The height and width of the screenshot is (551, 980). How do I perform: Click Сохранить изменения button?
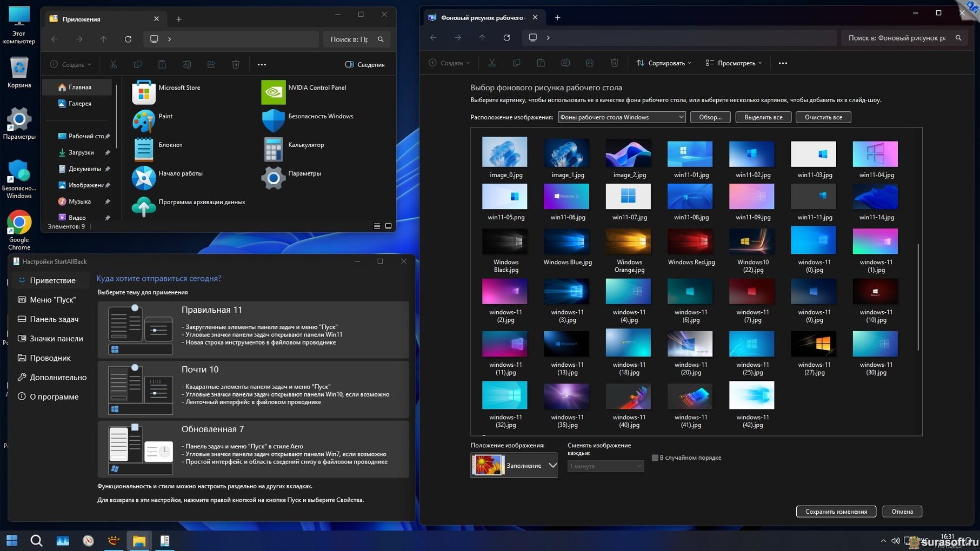[836, 512]
